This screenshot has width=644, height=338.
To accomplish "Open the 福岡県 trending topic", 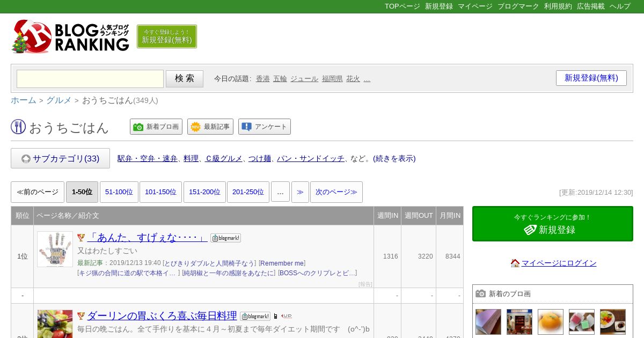I will 332,79.
